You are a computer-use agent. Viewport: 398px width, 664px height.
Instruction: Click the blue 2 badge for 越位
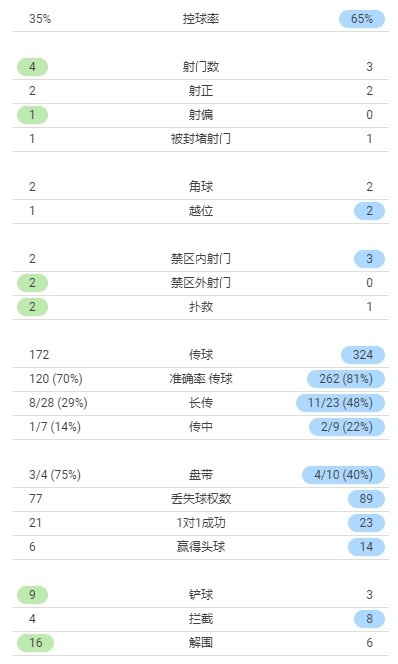(369, 211)
